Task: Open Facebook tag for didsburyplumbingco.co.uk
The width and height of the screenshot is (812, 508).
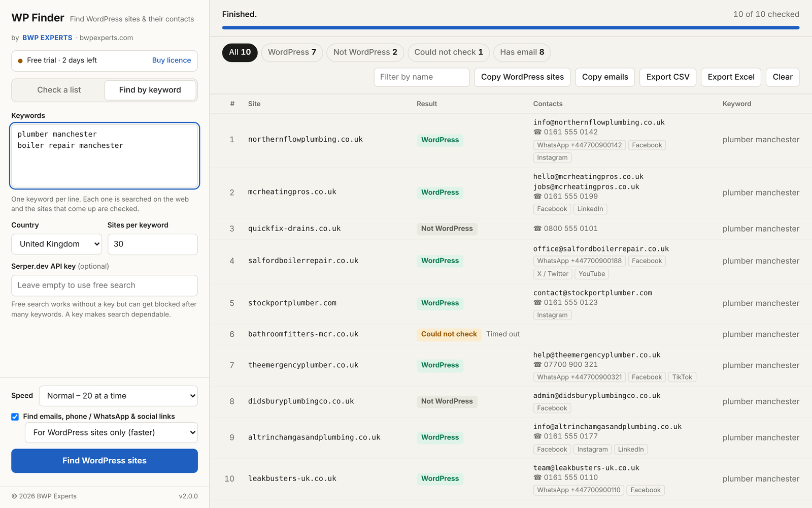Action: (x=552, y=408)
